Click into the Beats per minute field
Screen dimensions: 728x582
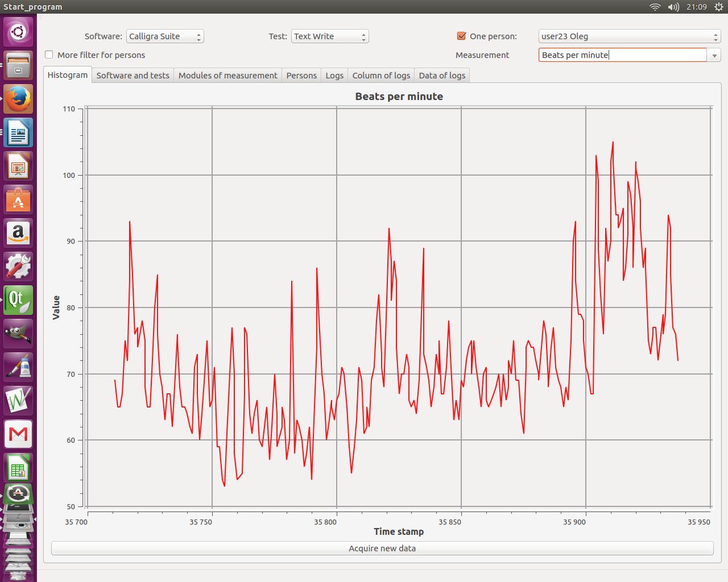pos(622,55)
